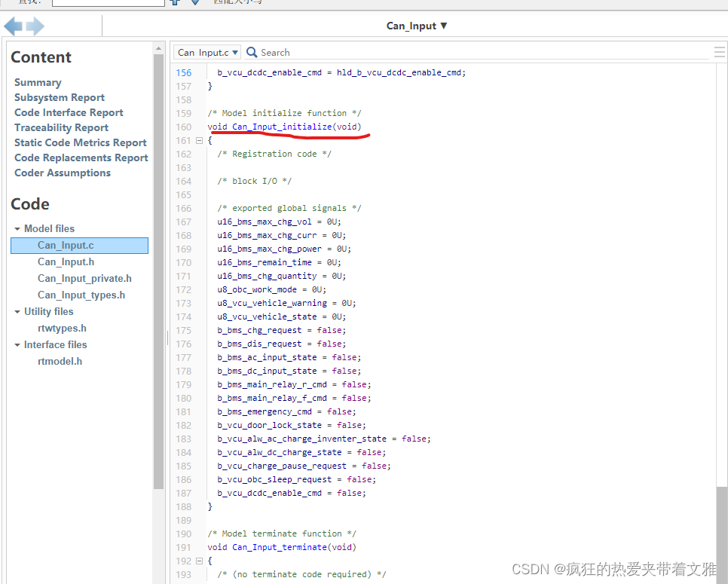Open the Can_Input.h file

pyautogui.click(x=66, y=261)
